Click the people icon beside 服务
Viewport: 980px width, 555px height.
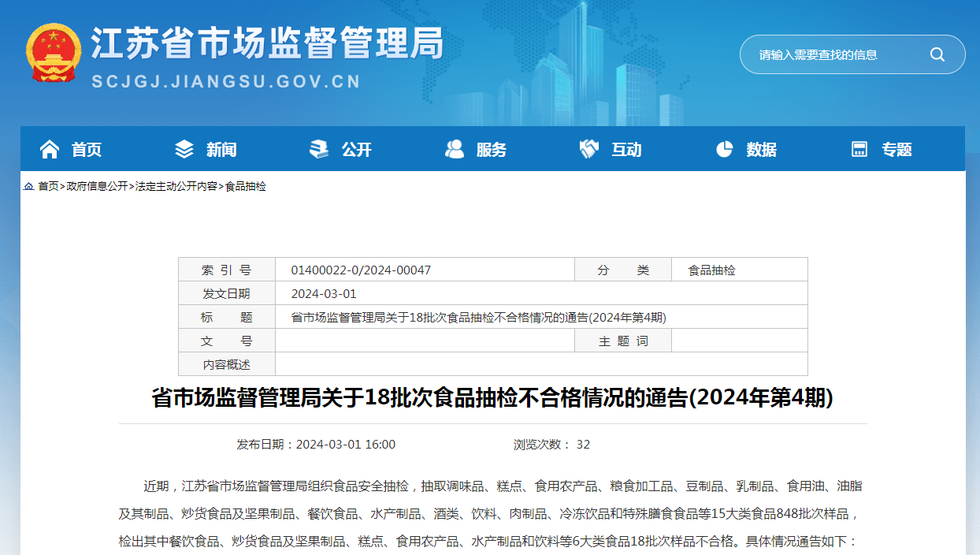(x=455, y=149)
